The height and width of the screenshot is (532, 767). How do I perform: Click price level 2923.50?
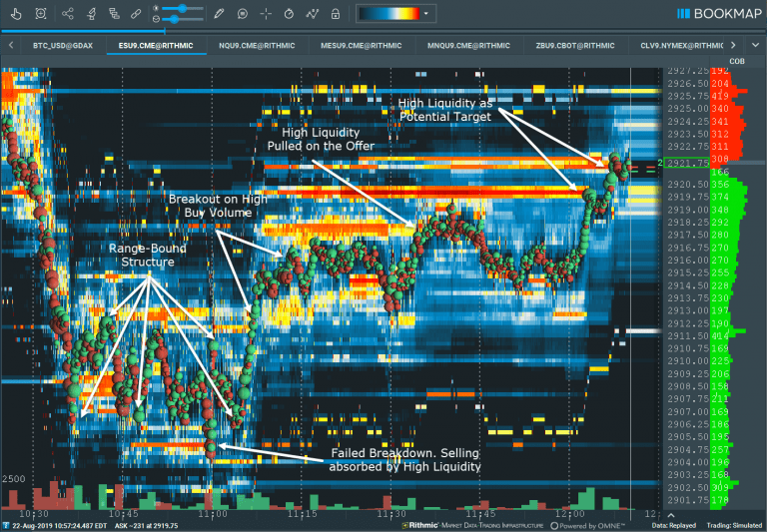[x=688, y=134]
